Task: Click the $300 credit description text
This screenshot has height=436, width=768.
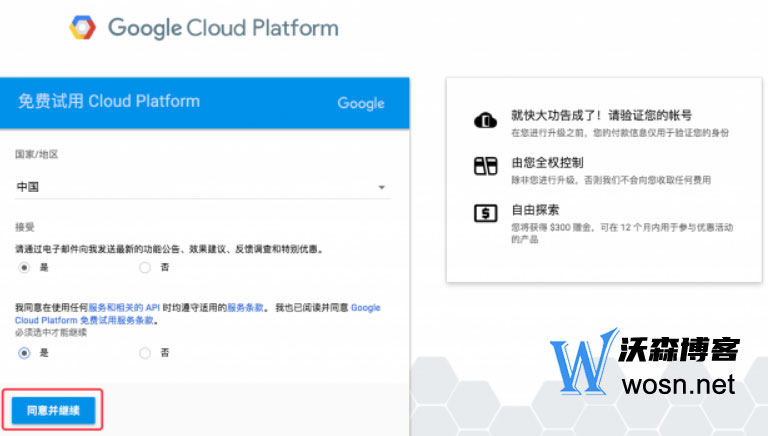Action: [622, 233]
